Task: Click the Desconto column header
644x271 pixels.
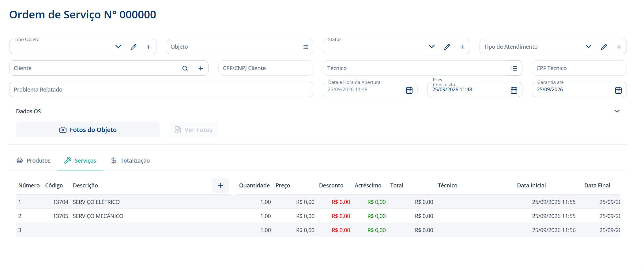Action: click(331, 185)
